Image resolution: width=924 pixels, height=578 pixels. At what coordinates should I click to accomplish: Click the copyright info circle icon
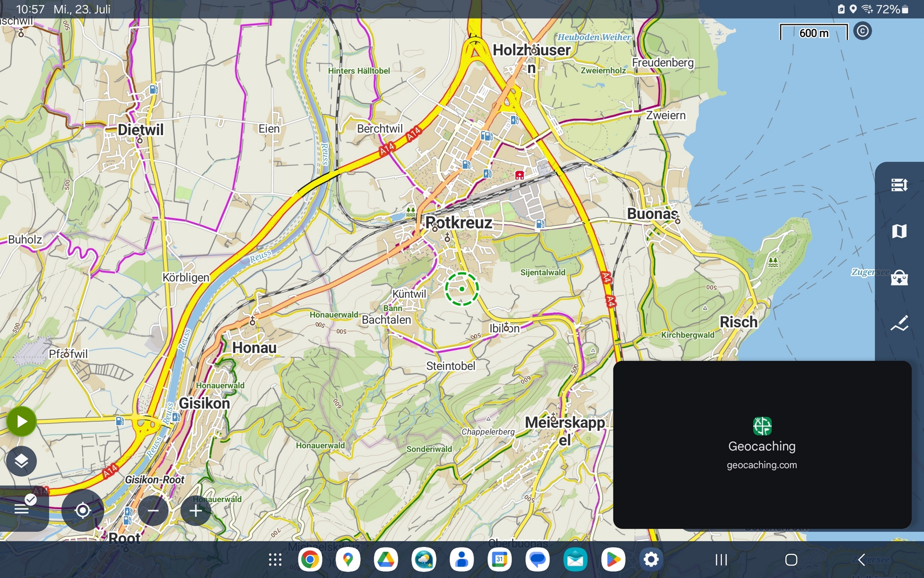tap(862, 31)
